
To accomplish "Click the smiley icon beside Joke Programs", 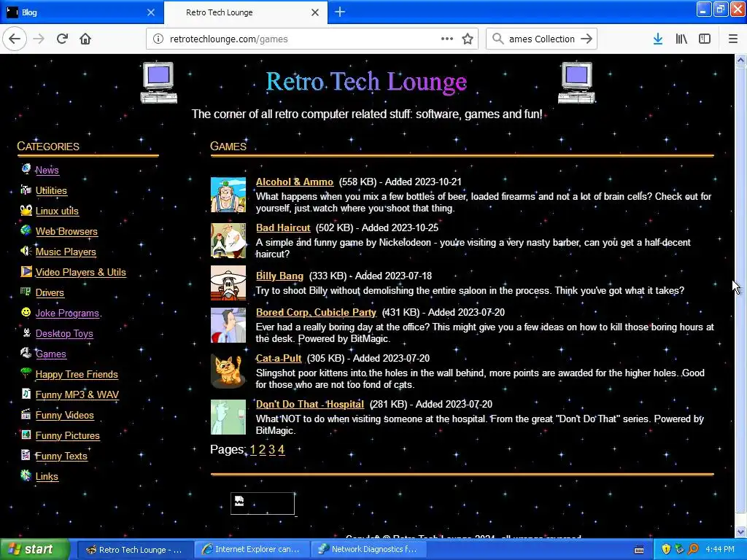I will [26, 312].
